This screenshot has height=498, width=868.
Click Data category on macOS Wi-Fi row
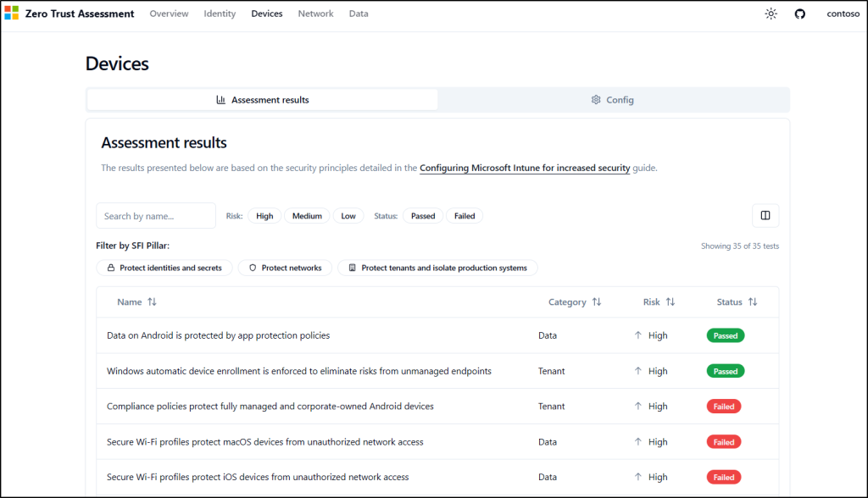coord(548,442)
